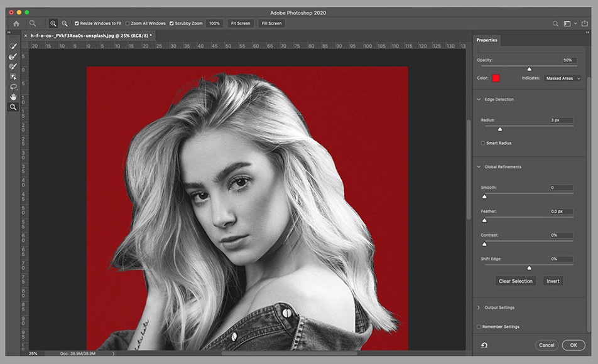Enable the Remember Settings checkbox
The height and width of the screenshot is (364, 598).
pos(479,327)
